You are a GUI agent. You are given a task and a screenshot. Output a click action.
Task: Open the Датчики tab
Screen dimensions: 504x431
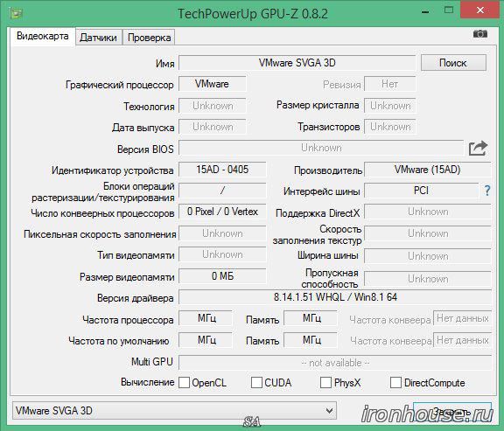click(98, 38)
